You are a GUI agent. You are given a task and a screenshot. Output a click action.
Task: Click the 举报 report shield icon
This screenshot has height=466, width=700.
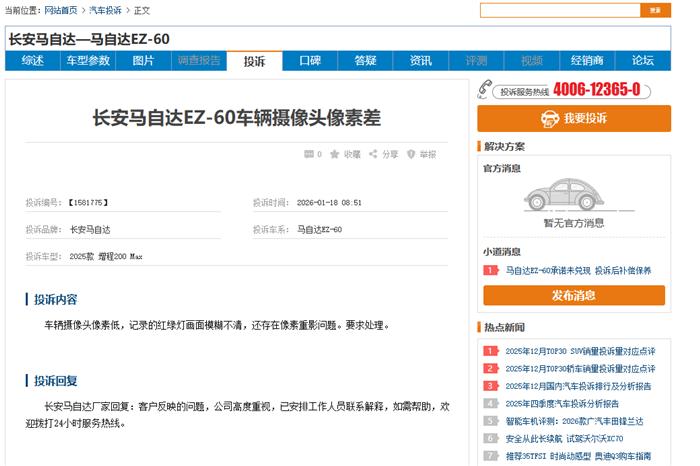(x=412, y=155)
